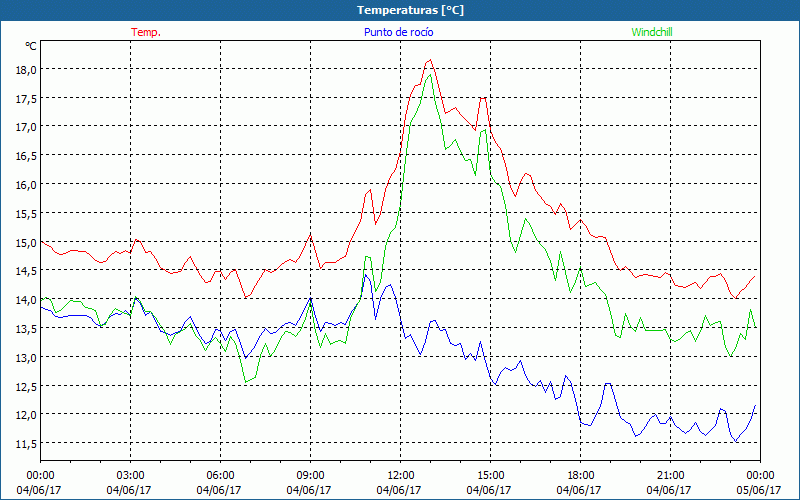Click the '12,0' y-axis value
800x500 pixels.
(26, 415)
